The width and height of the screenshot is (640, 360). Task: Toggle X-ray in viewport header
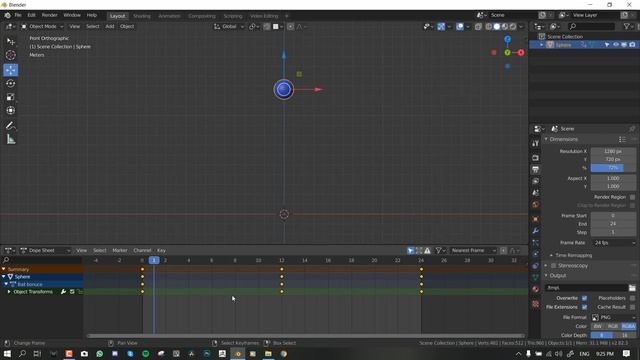point(478,27)
